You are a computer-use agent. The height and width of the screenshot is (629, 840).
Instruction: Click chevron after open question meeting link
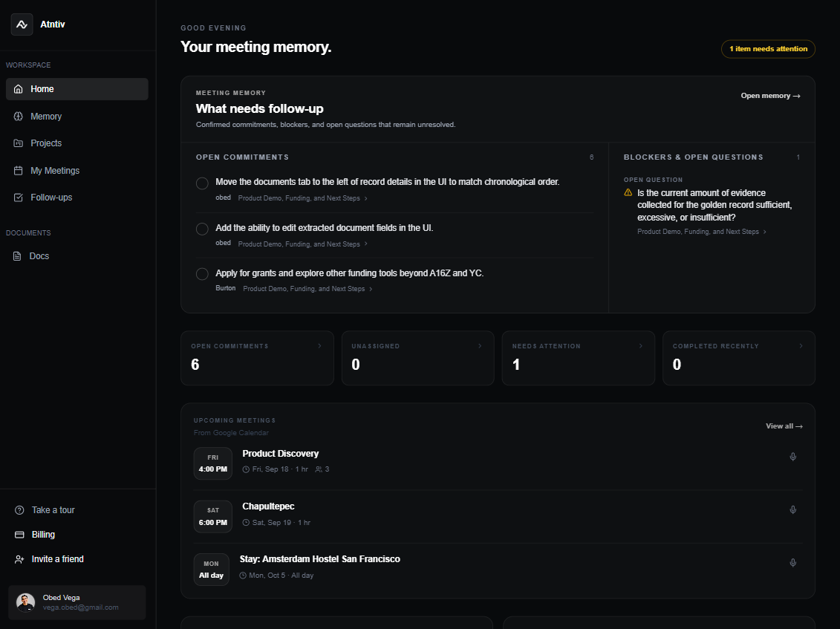pyautogui.click(x=764, y=232)
